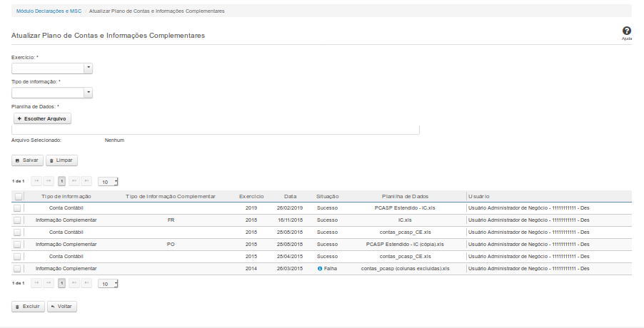Expand the Exercício dropdown
644x328 pixels.
tap(89, 68)
